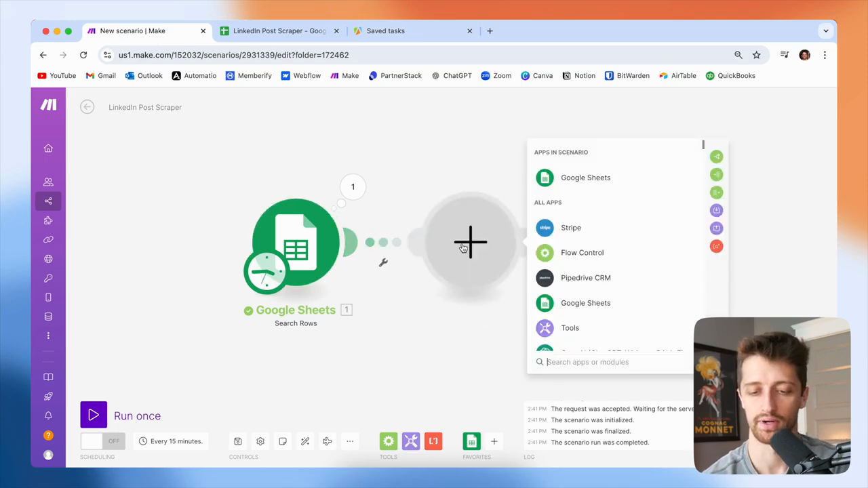Open the Every 15 minutes schedule setting
Viewport: 868px width, 488px height.
[x=171, y=441]
